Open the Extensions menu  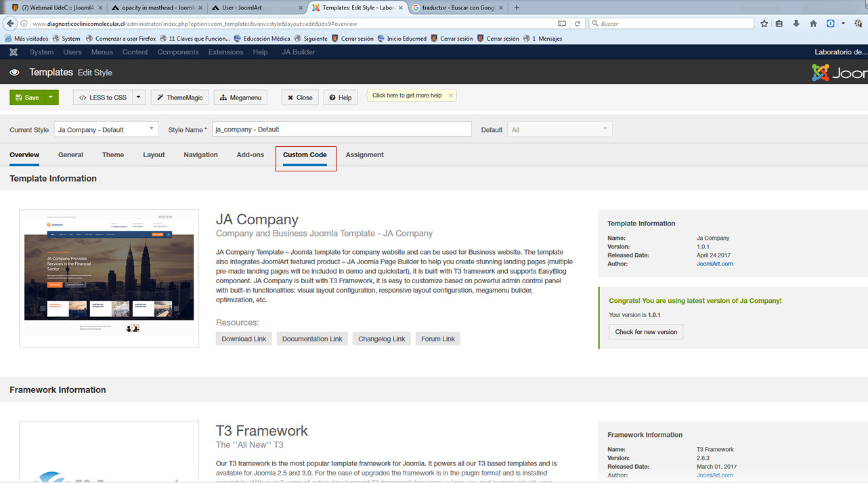pos(225,52)
